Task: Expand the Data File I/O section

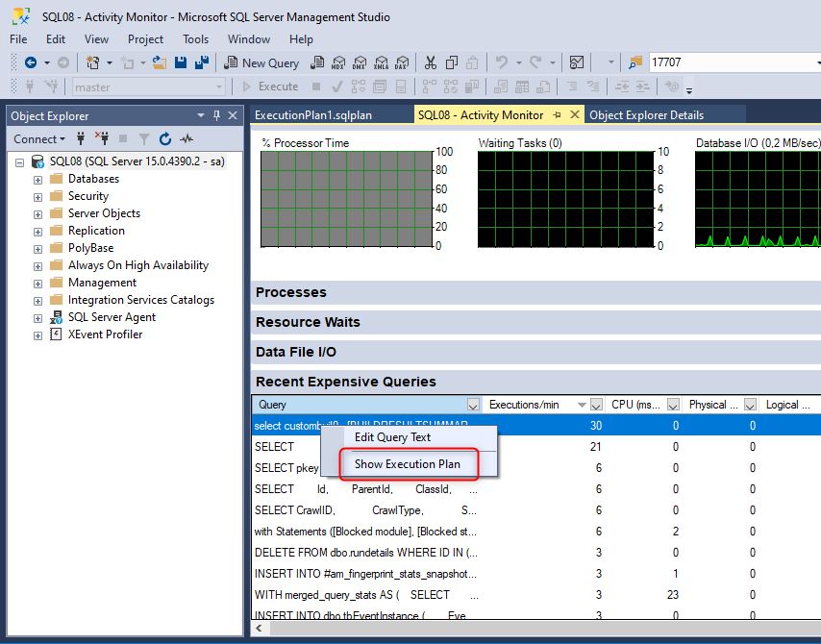Action: coord(536,352)
